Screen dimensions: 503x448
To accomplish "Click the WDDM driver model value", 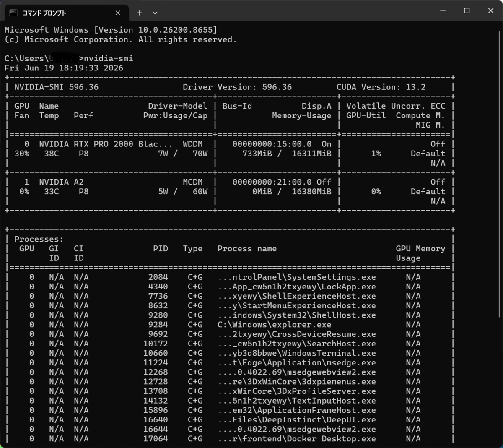I will pyautogui.click(x=192, y=144).
